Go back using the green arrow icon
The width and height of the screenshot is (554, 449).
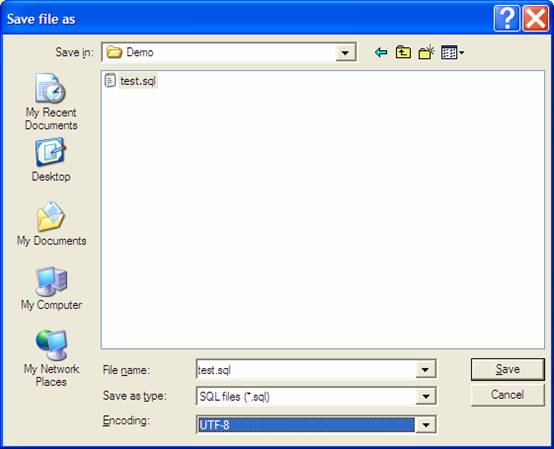click(381, 53)
